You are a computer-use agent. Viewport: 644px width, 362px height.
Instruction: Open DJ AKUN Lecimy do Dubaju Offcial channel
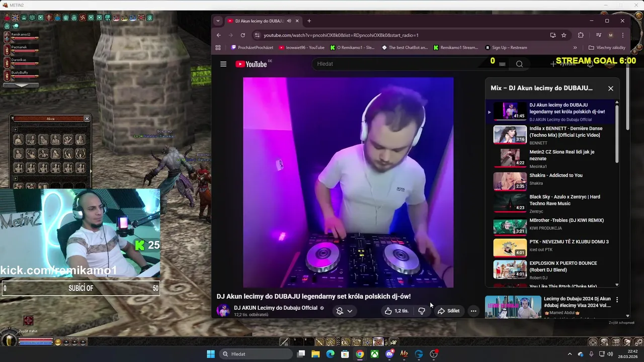(x=275, y=308)
